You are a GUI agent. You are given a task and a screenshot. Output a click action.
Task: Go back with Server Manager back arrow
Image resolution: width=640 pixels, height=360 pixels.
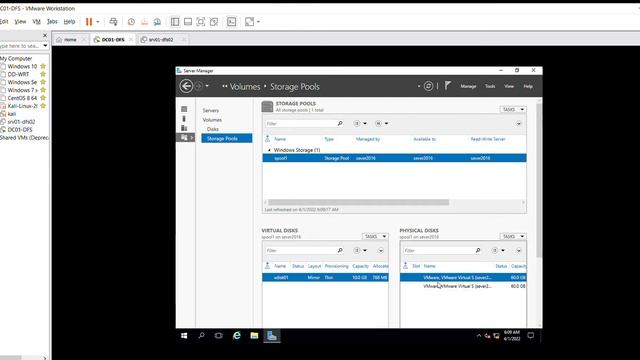coord(186,86)
